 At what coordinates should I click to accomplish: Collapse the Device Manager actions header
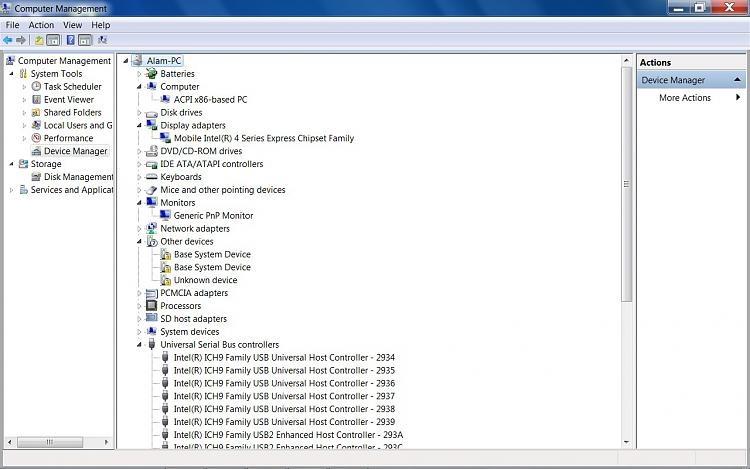tap(737, 80)
